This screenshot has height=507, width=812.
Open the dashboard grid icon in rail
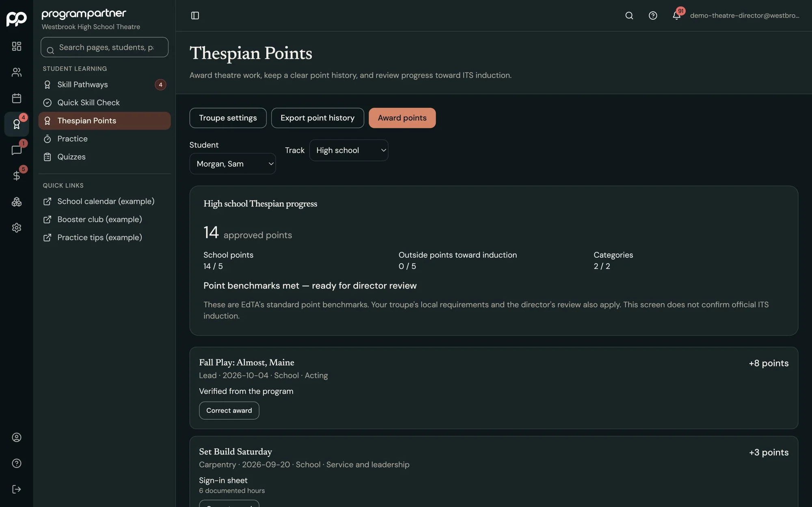pyautogui.click(x=17, y=46)
